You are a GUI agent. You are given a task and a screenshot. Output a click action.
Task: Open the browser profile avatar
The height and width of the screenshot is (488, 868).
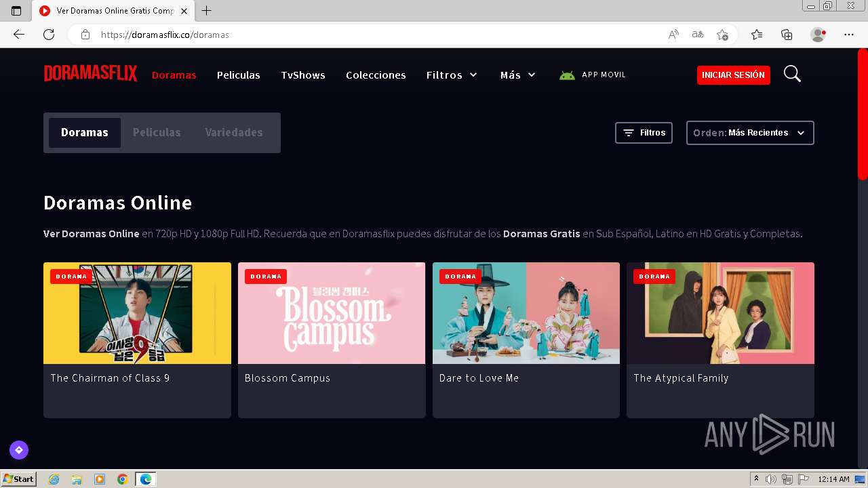coord(818,35)
